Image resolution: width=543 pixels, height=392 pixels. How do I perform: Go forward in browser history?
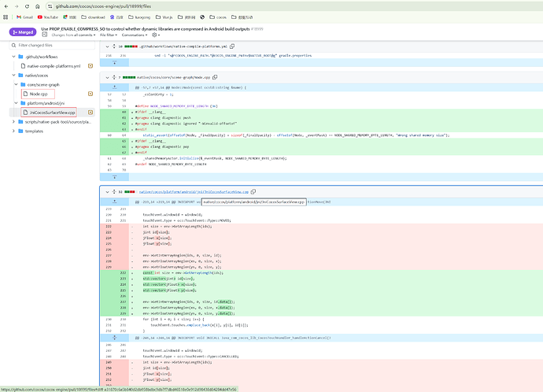click(17, 6)
